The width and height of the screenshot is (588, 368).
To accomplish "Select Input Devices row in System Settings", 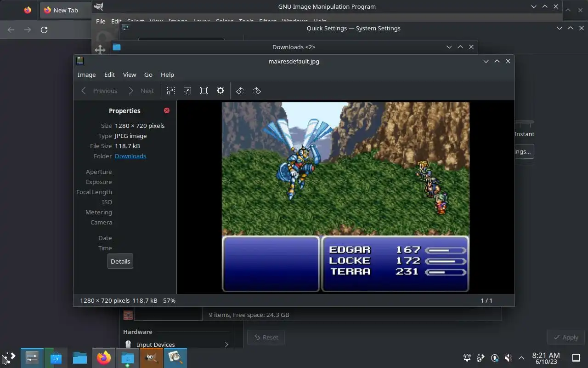I will click(177, 345).
